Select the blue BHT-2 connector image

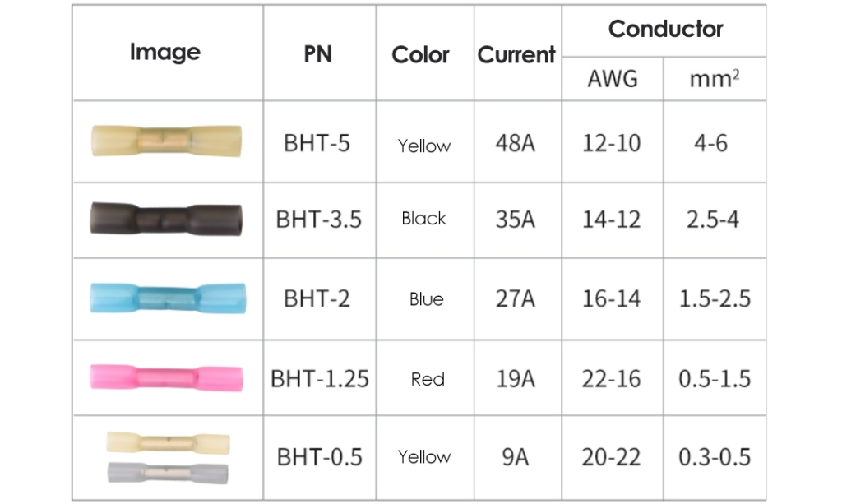click(x=166, y=298)
